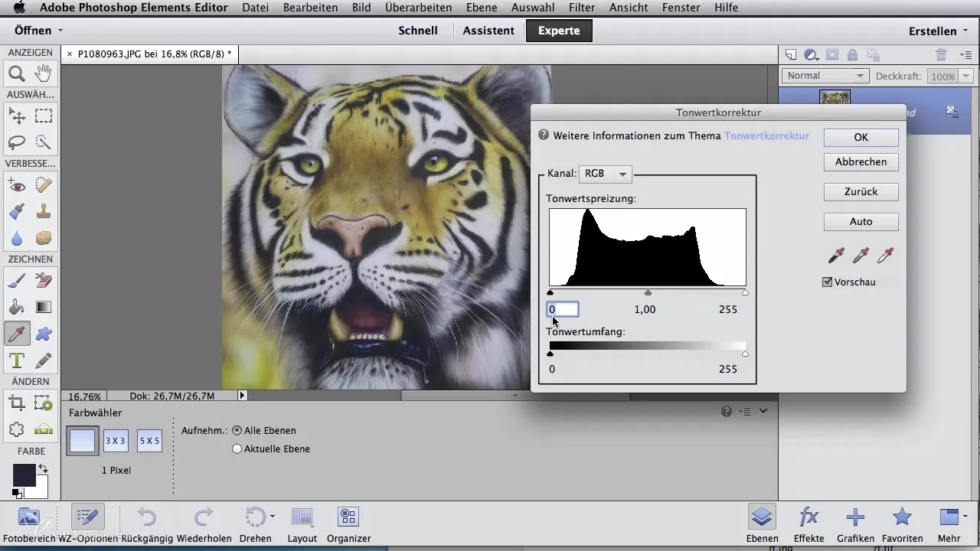Select the Custom Shape tool

(44, 334)
